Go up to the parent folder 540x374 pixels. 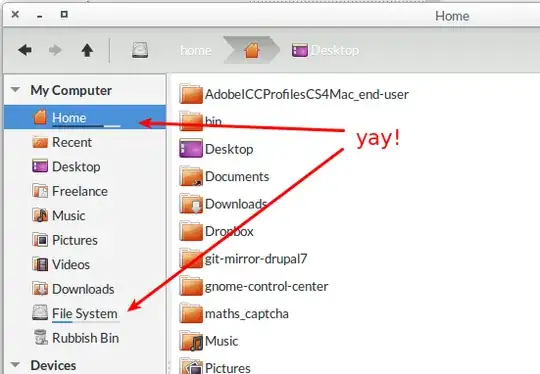pyautogui.click(x=87, y=50)
